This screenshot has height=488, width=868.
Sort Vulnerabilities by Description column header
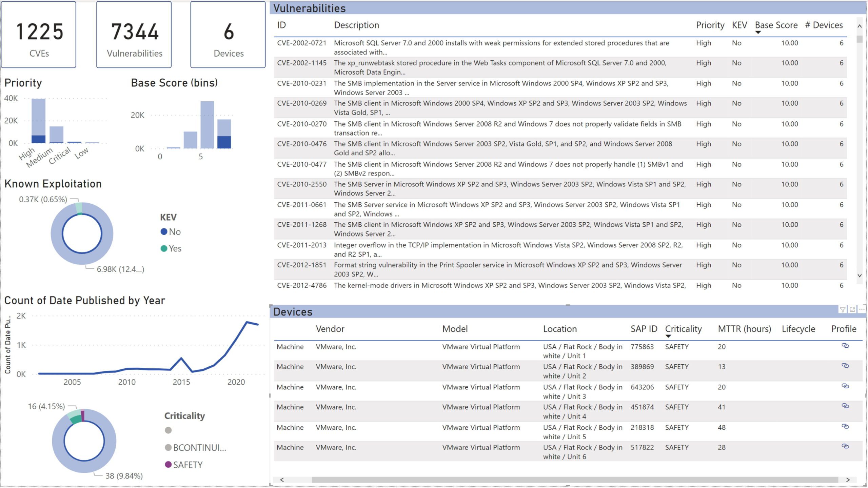point(356,25)
